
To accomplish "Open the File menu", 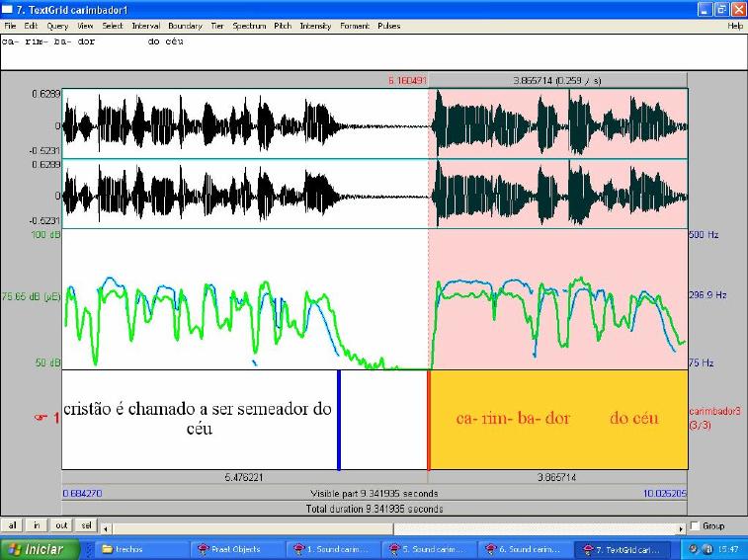I will [10, 26].
